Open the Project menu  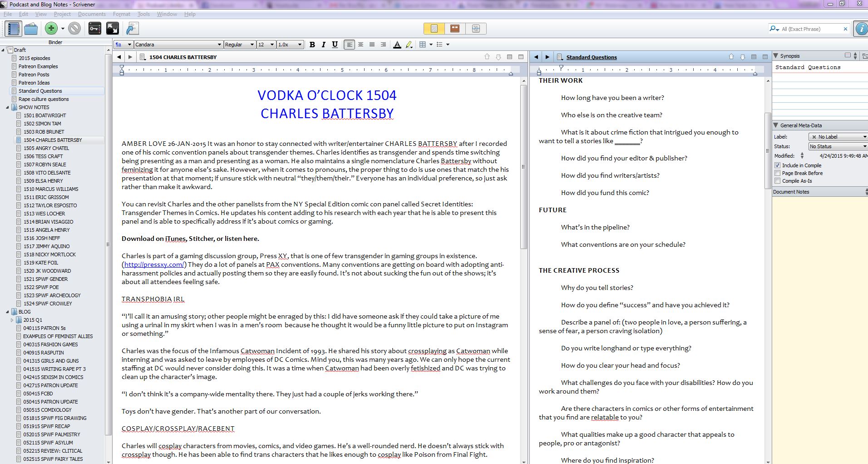point(62,14)
